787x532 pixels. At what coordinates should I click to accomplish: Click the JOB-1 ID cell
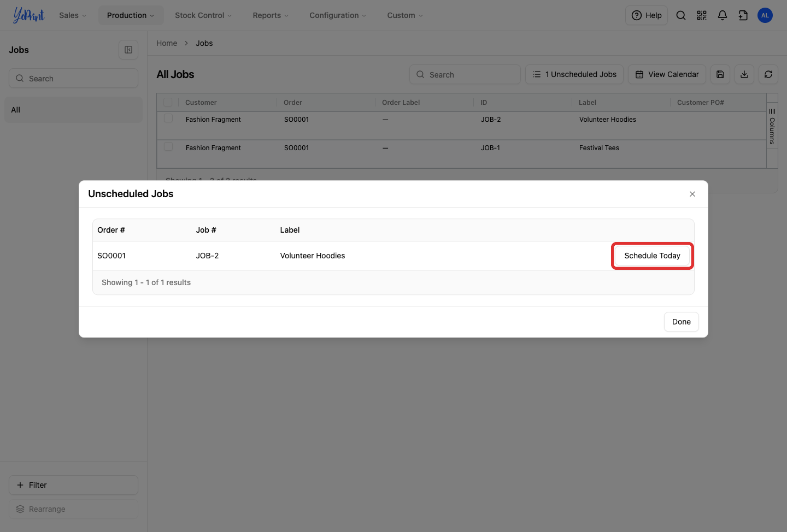click(x=490, y=148)
